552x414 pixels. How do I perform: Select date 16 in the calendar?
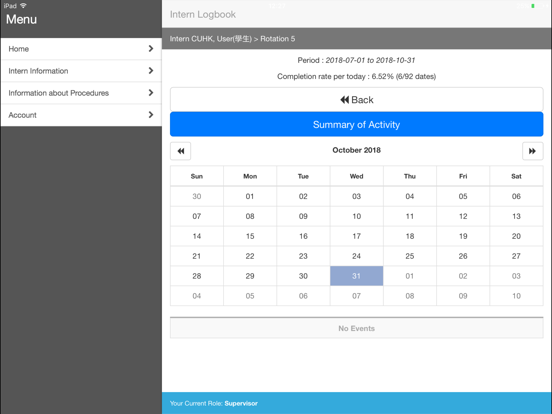click(303, 236)
